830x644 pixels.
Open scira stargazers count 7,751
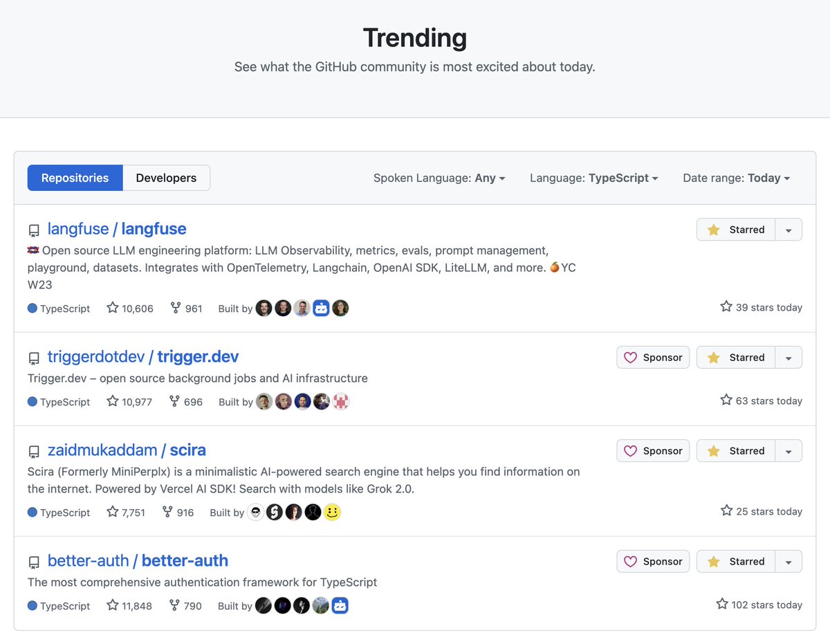[x=126, y=512]
